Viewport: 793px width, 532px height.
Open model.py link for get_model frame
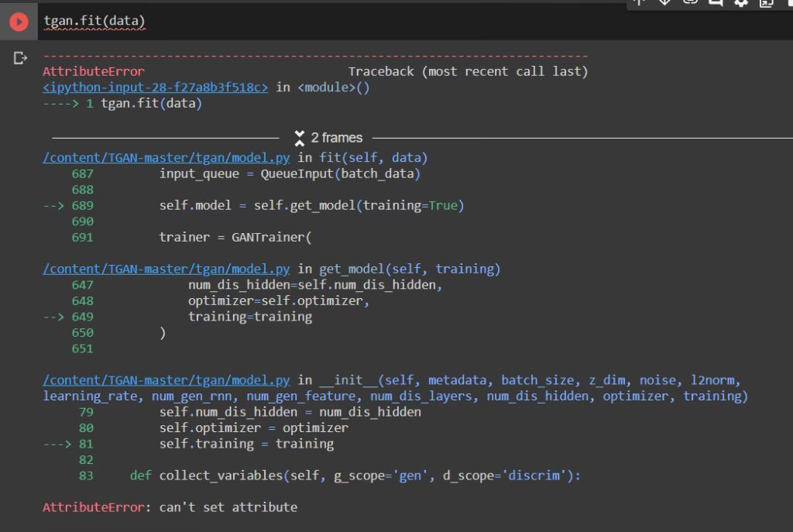pyautogui.click(x=166, y=269)
